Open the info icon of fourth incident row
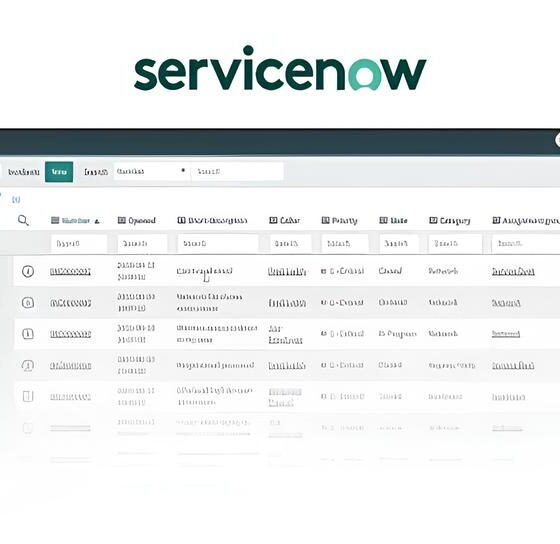Image resolution: width=560 pixels, height=544 pixels. tap(28, 365)
